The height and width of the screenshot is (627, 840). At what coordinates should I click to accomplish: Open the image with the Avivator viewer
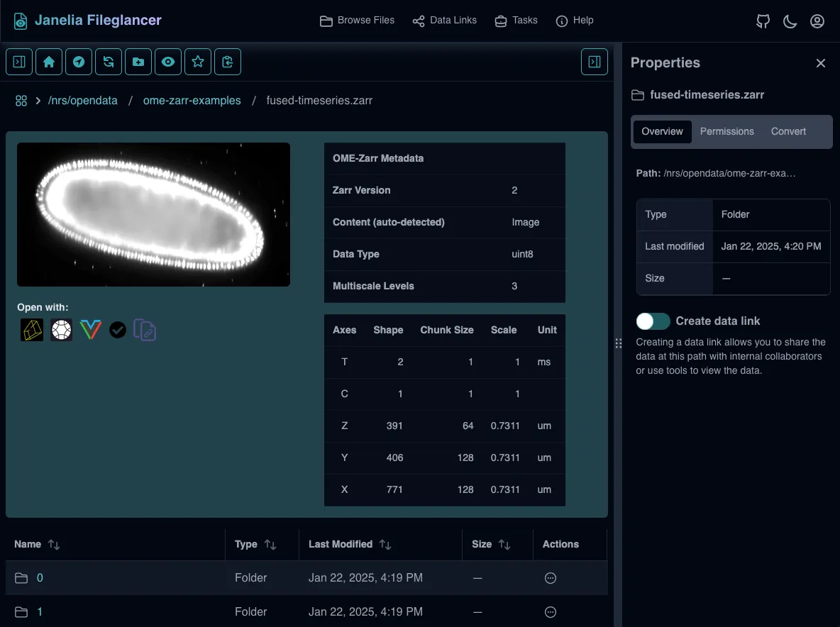[61, 329]
